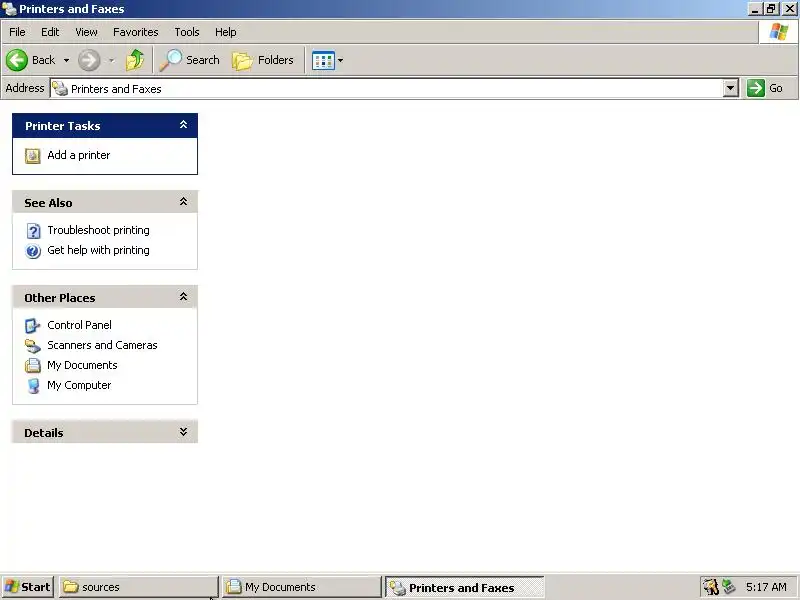The width and height of the screenshot is (800, 600).
Task: Open My Documents link in Other Places
Action: (82, 365)
